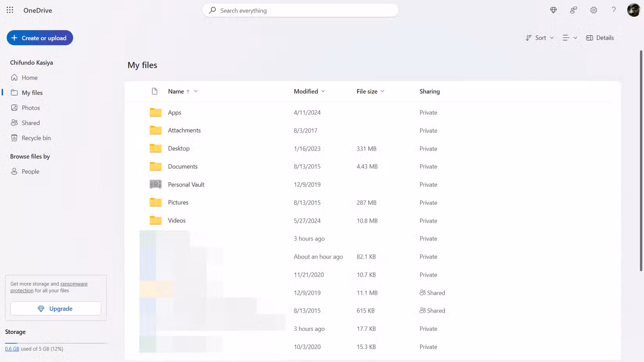Click the Help question mark icon

coord(614,10)
